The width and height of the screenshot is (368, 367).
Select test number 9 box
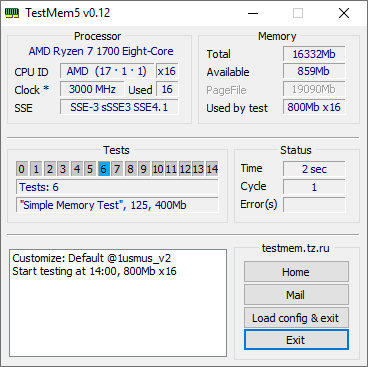point(144,169)
